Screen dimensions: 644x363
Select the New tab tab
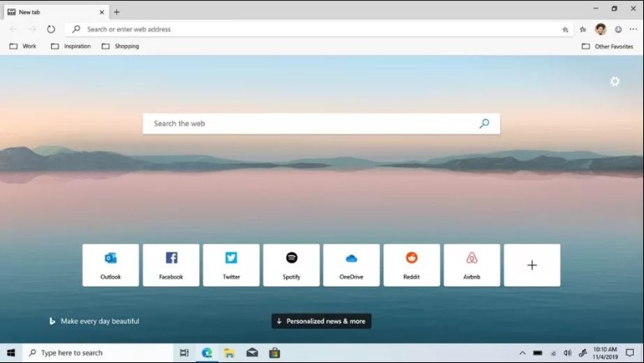point(50,12)
